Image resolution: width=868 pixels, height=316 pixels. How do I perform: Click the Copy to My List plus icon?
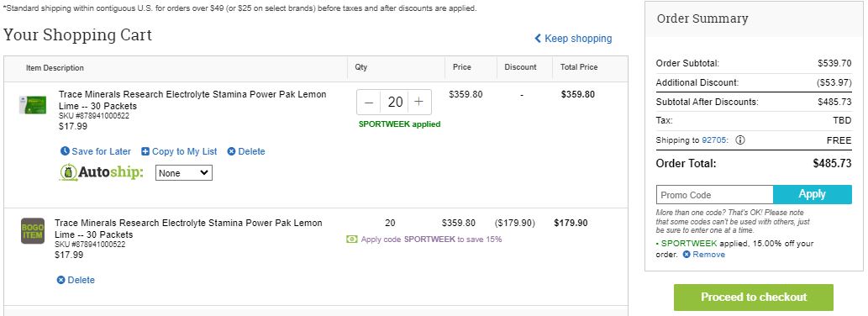click(145, 151)
